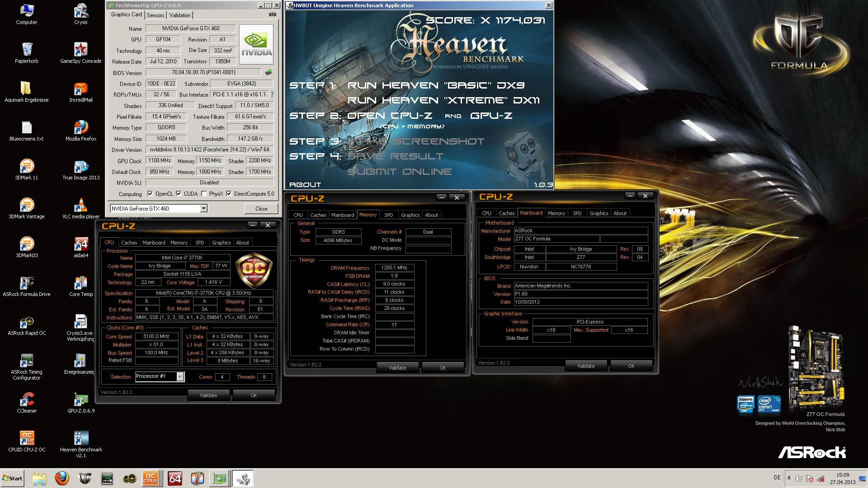
Task: Click Take Screenshot in Heaven app
Action: [415, 141]
